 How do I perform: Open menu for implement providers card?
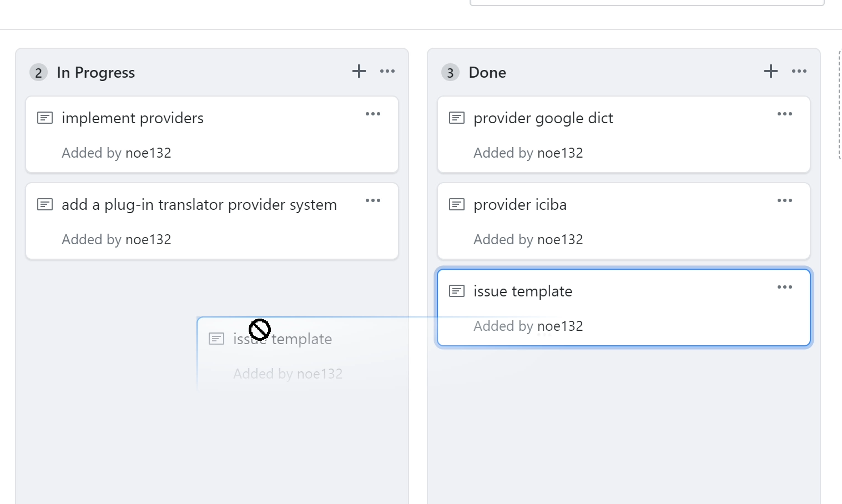373,114
